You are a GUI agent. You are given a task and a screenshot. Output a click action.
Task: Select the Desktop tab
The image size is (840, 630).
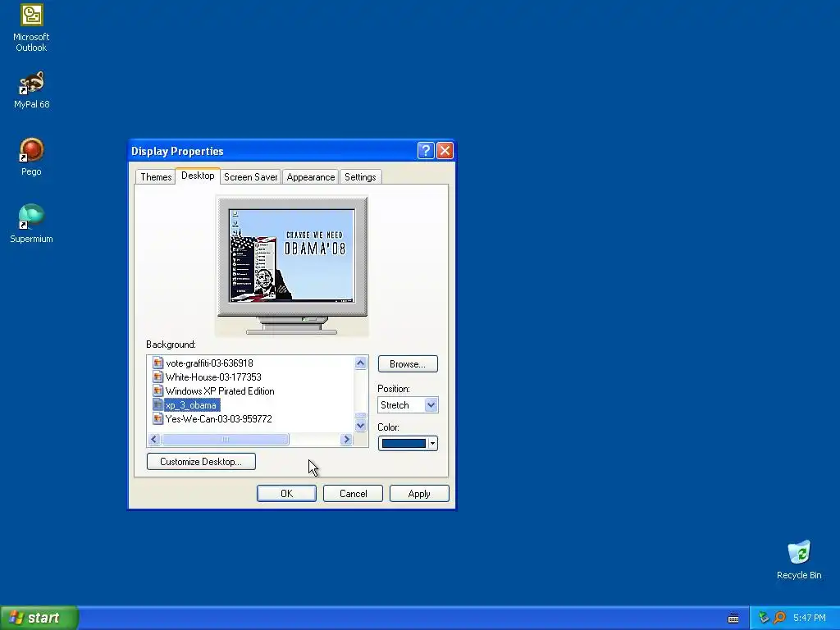click(198, 176)
